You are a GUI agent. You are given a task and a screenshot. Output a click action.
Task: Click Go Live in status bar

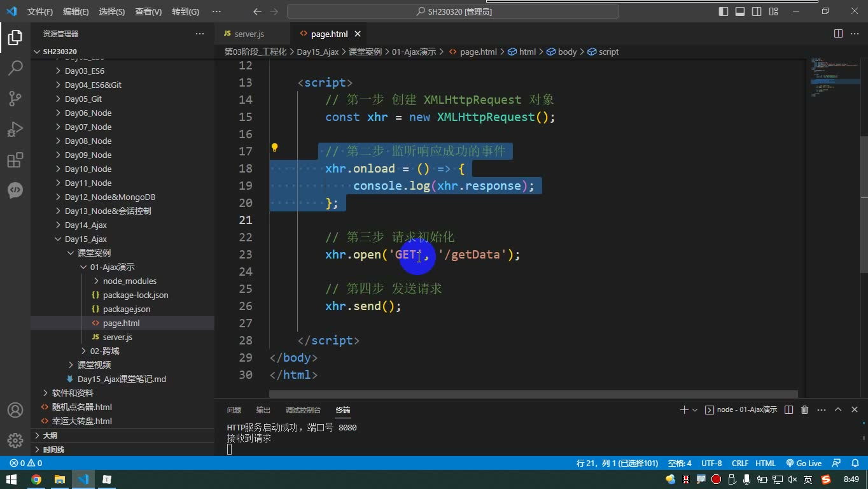[x=804, y=463]
